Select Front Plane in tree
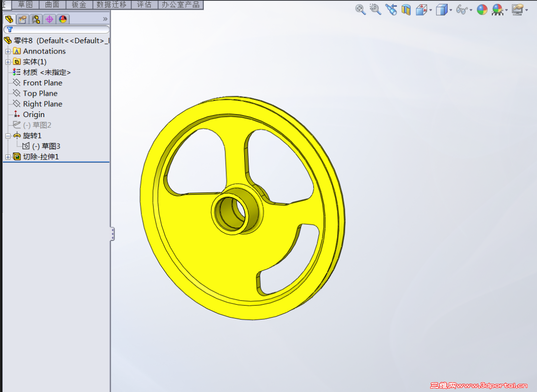The width and height of the screenshot is (537, 392). (x=42, y=83)
